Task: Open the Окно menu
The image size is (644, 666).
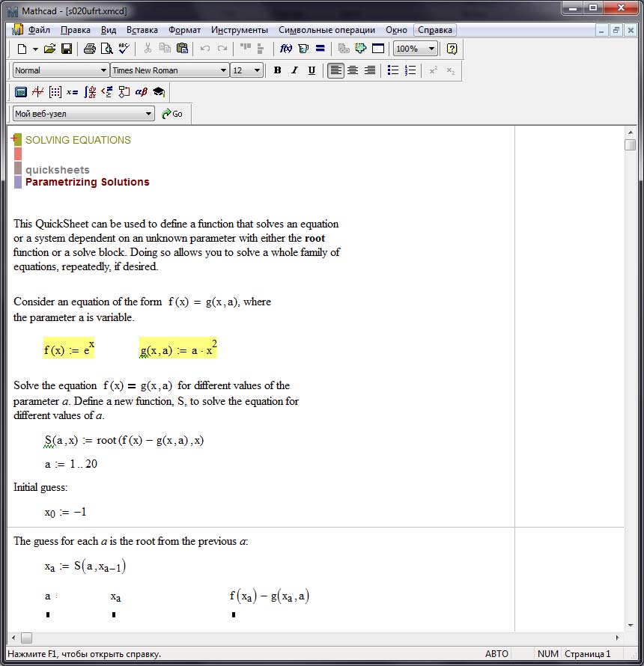Action: pyautogui.click(x=396, y=30)
